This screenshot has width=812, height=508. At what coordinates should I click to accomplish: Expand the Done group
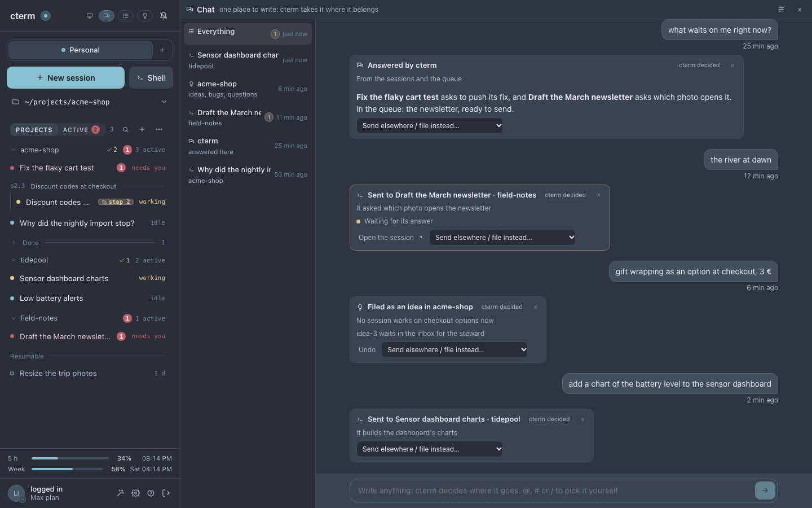14,243
